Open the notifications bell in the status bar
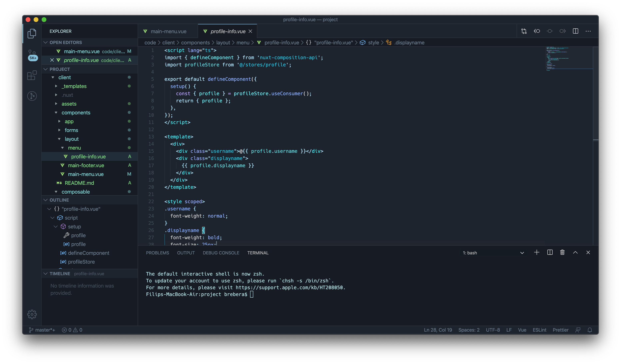Viewport: 621px width, 364px height. pos(590,330)
